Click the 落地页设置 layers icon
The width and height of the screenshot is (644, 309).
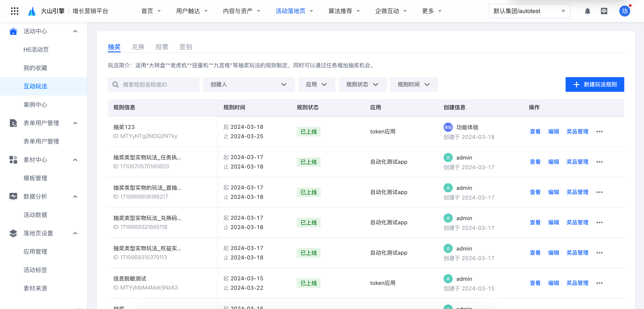[13, 233]
